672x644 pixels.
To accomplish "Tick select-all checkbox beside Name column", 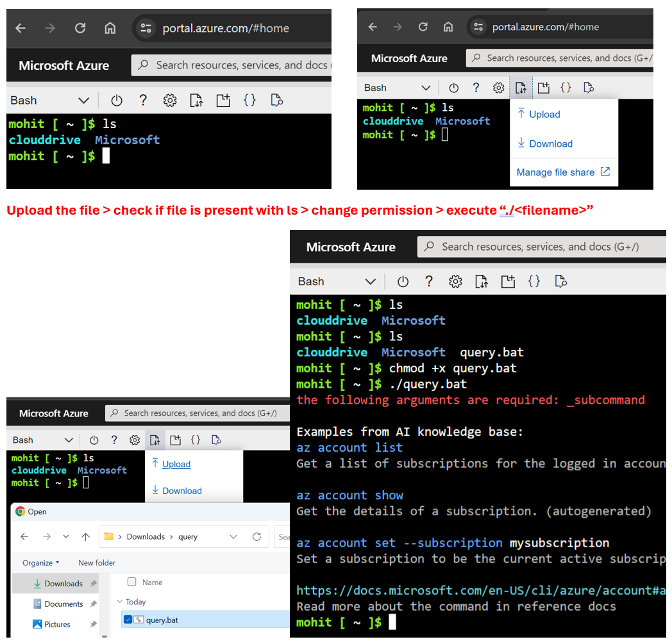I will [x=132, y=581].
